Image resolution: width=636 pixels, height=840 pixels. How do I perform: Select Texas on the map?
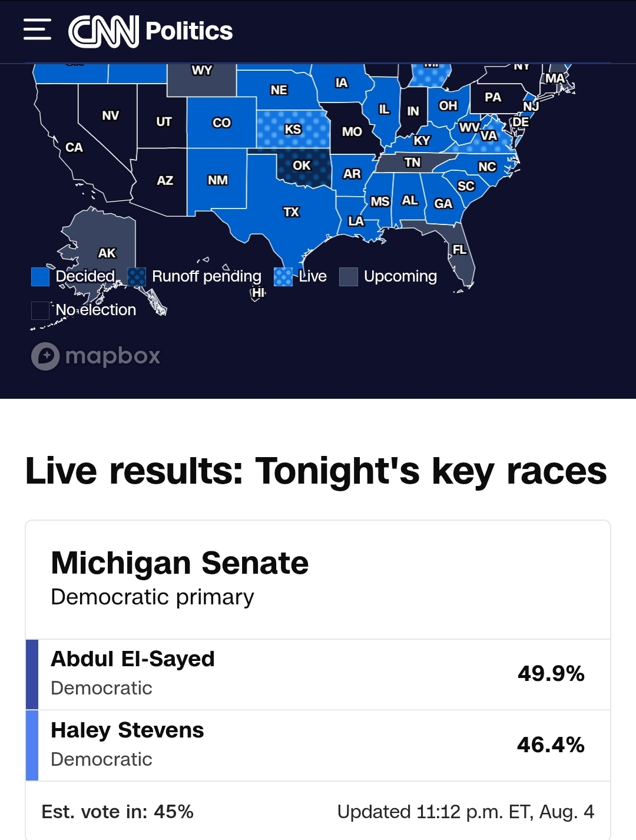[x=291, y=212]
